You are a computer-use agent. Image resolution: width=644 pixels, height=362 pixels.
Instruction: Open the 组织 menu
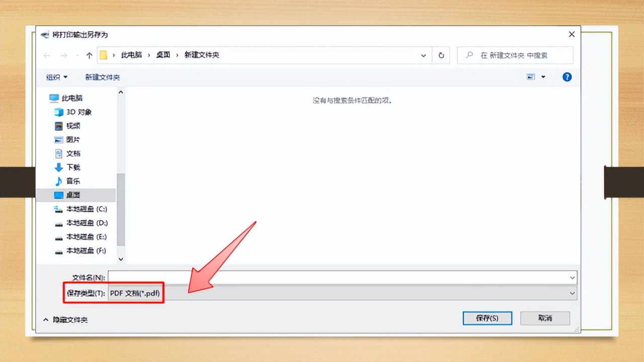pyautogui.click(x=57, y=77)
